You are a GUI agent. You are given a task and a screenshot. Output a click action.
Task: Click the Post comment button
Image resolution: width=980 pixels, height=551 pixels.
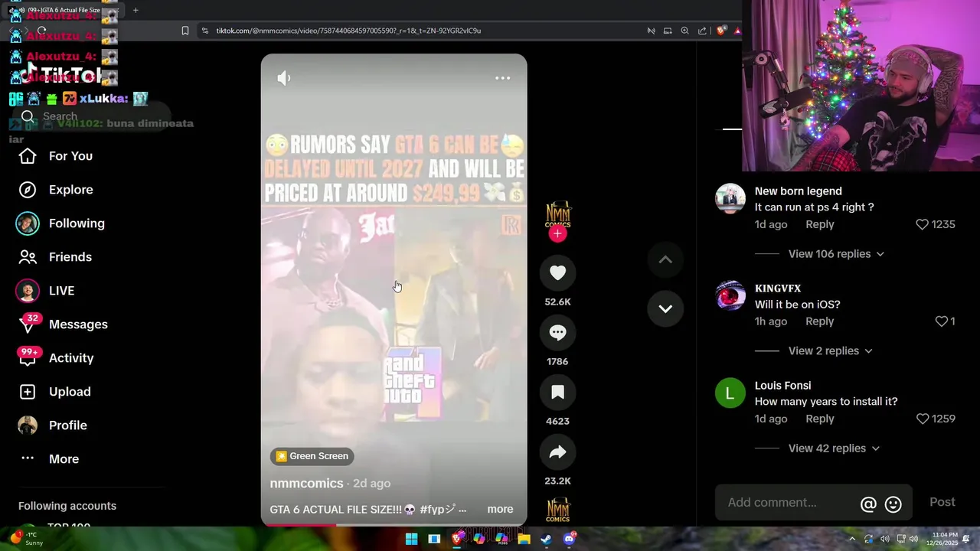point(942,503)
